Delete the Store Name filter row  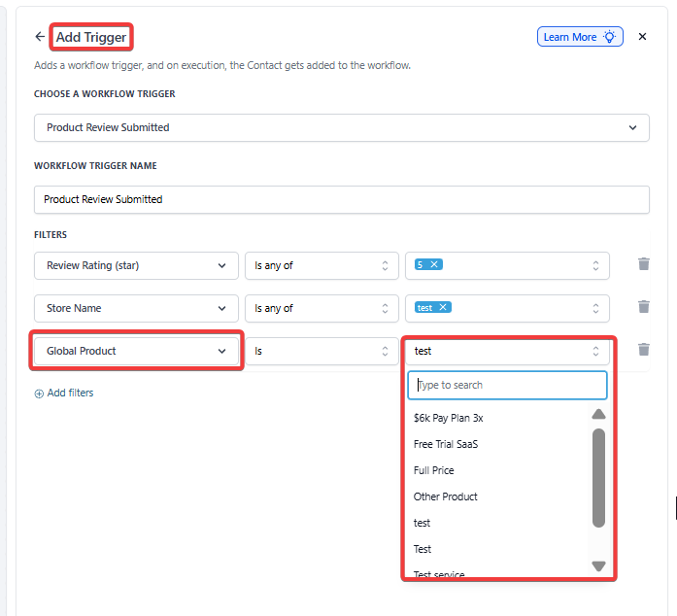(x=643, y=307)
